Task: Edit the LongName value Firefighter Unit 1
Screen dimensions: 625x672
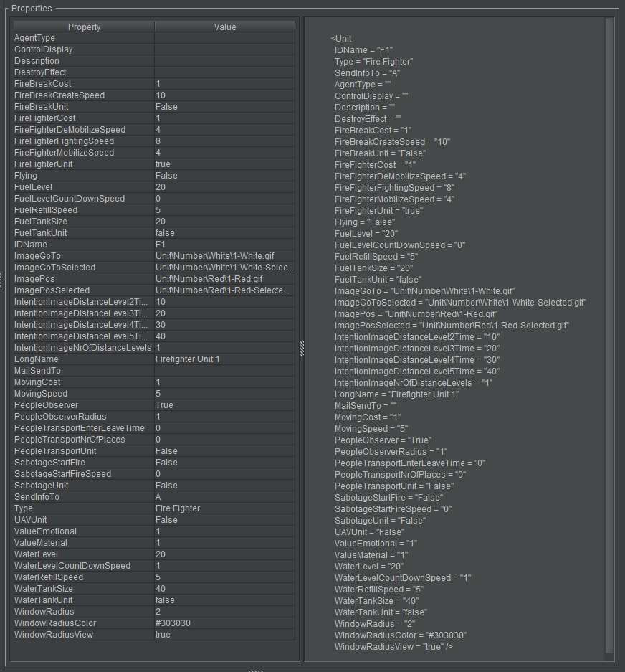Action: coord(224,359)
